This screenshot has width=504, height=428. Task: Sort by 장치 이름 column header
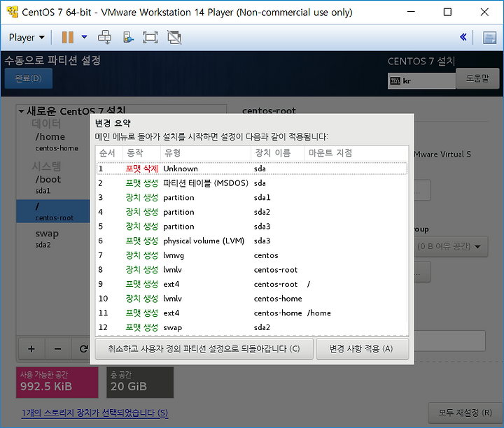tap(278, 153)
